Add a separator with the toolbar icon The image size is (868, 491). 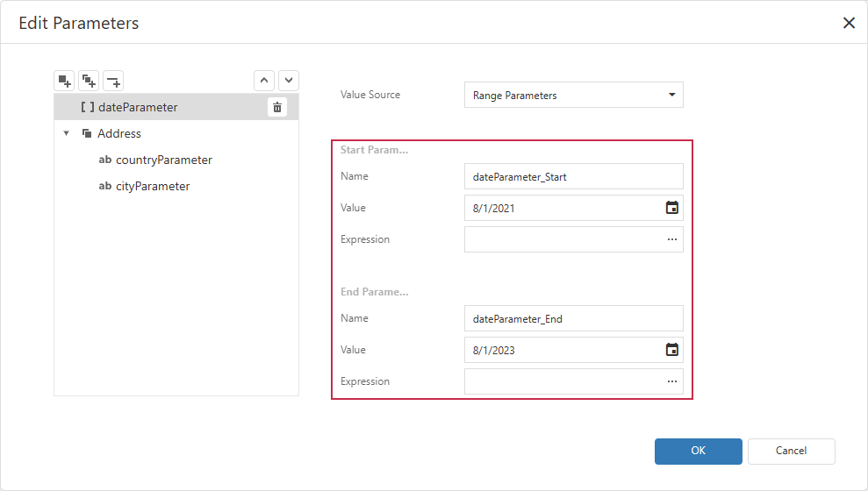pyautogui.click(x=113, y=81)
